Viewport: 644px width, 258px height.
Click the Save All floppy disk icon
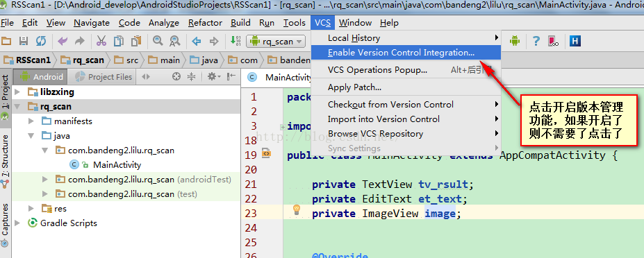[24, 41]
